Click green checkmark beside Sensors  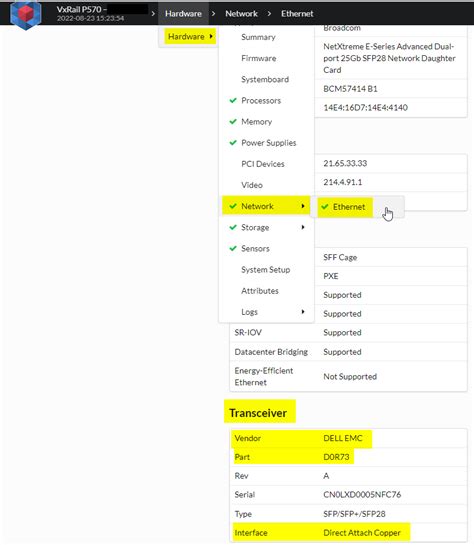(x=233, y=249)
